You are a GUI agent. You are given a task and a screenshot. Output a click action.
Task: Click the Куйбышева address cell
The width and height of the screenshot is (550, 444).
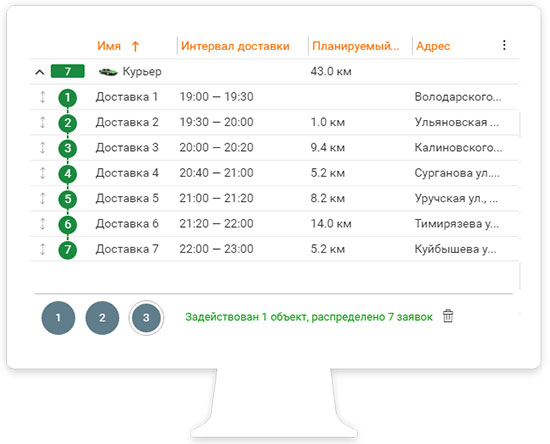pos(455,249)
